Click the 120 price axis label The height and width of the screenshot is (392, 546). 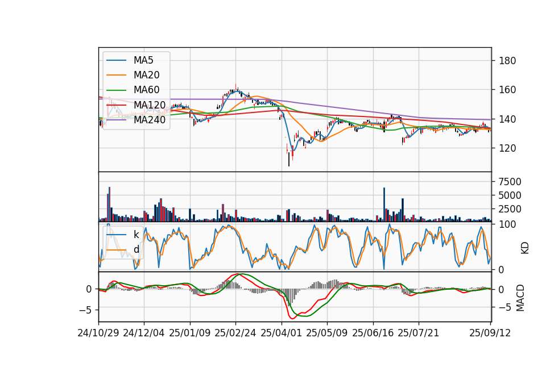tap(507, 148)
